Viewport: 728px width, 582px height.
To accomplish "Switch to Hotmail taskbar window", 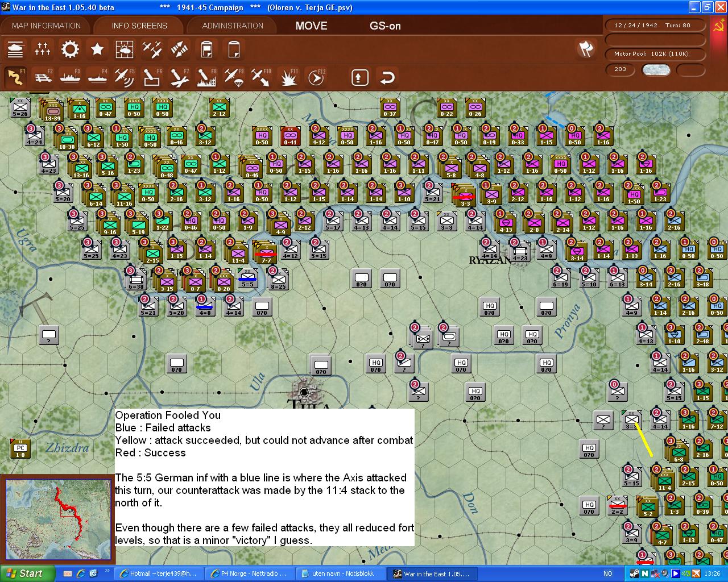I will 158,573.
